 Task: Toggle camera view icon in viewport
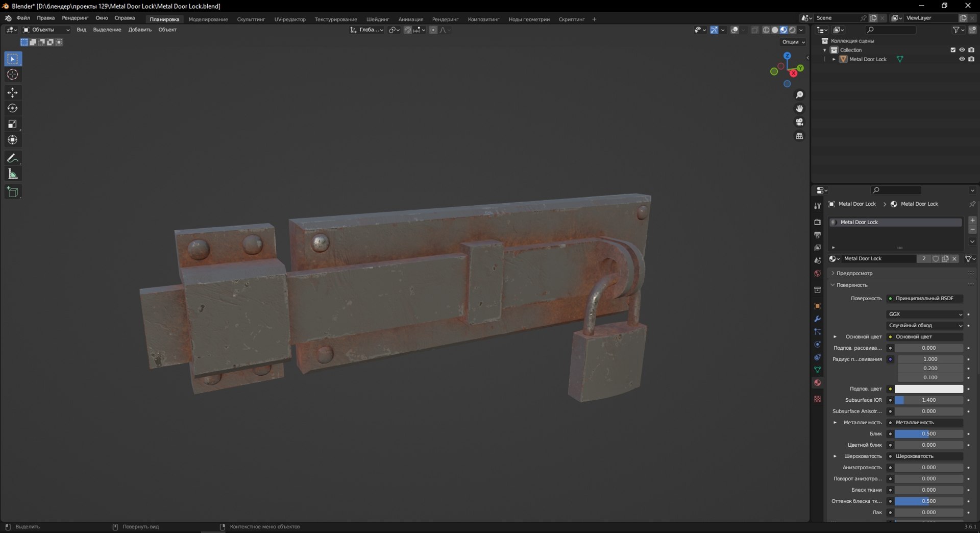799,122
